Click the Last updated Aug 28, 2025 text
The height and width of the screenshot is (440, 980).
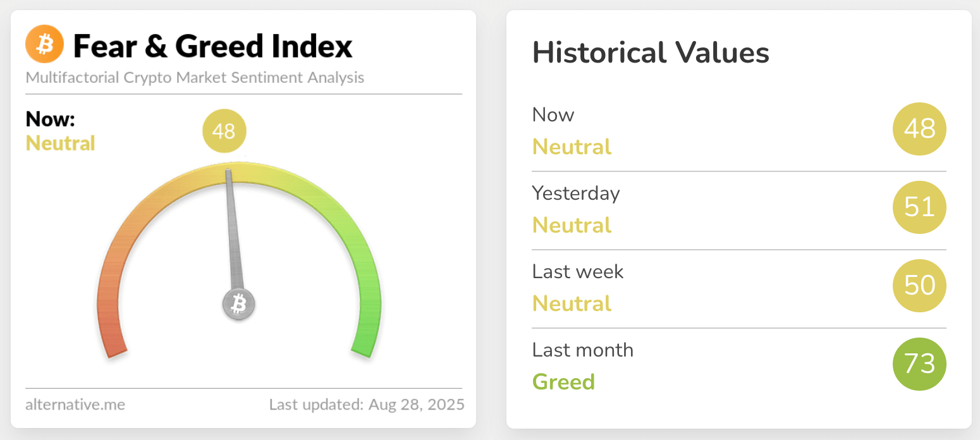367,404
